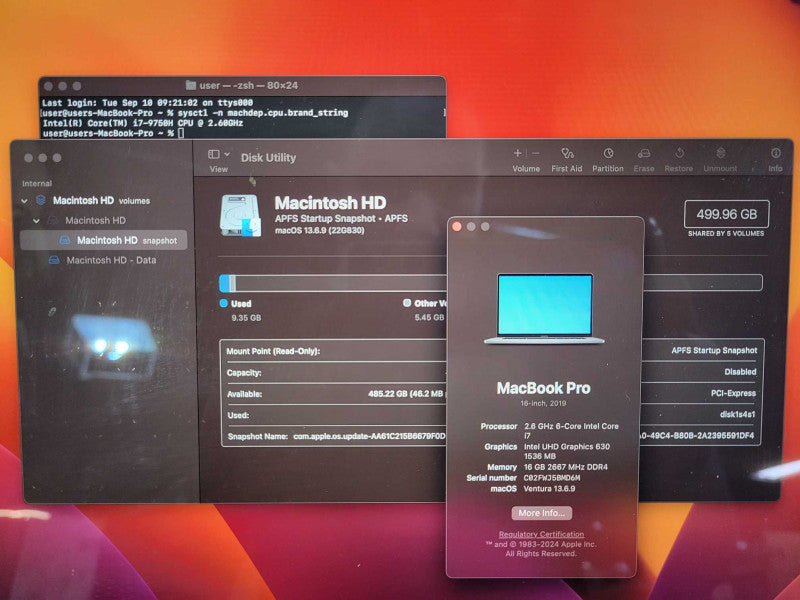
Task: Click the blue Used legend dot
Action: pyautogui.click(x=223, y=304)
